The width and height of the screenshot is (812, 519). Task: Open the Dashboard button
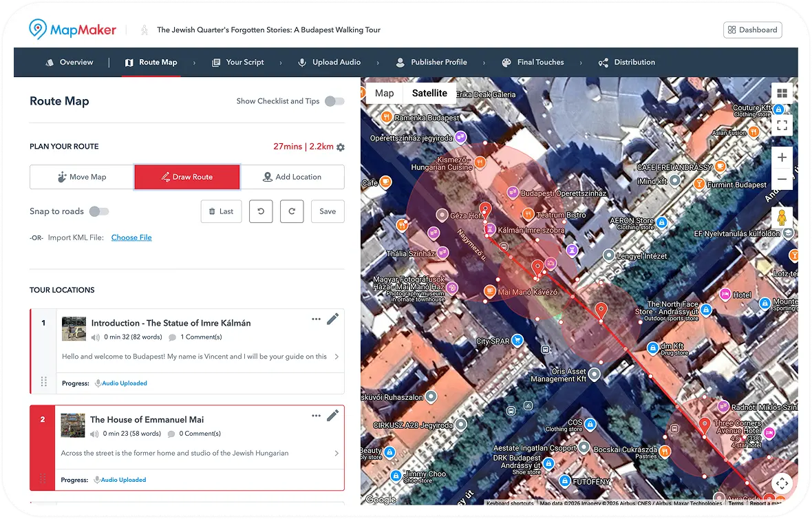pos(752,30)
